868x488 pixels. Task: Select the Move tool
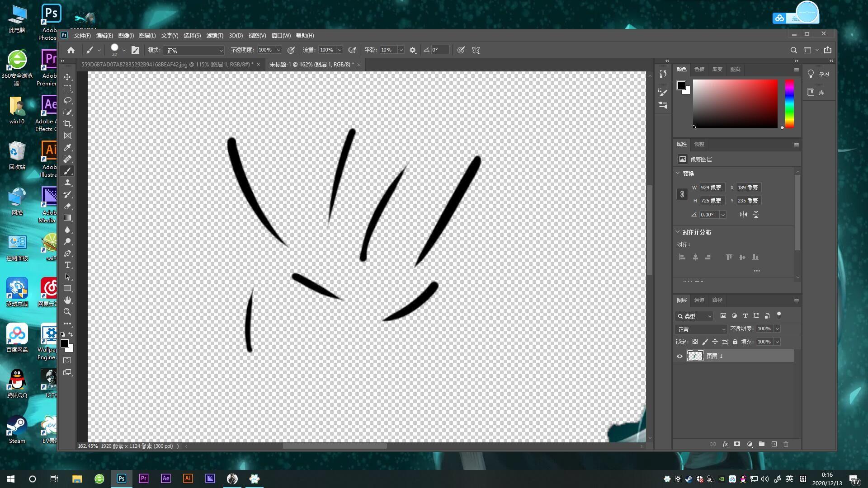[67, 77]
